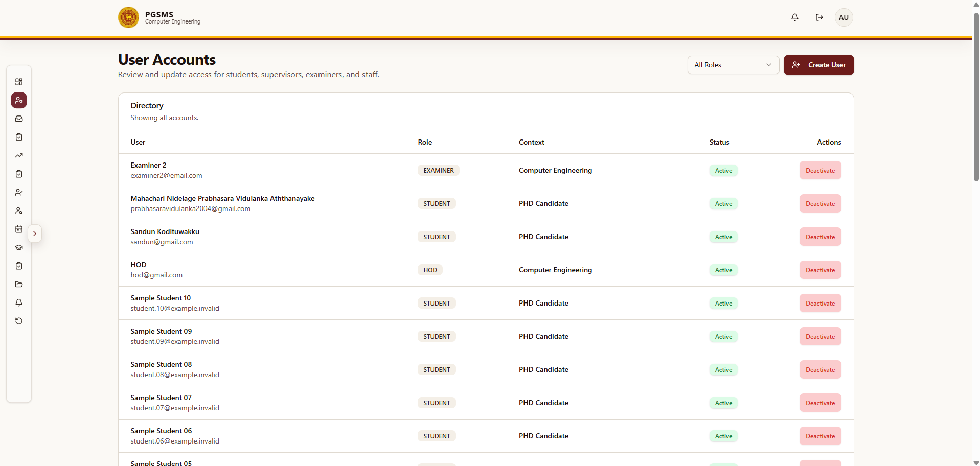Open the calendar icon in sidebar
980x466 pixels.
(19, 229)
